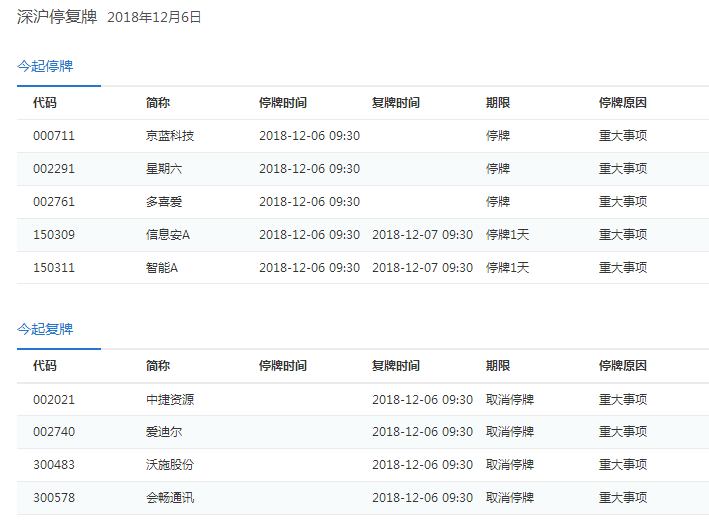Open the 会畅通讯 stock name

(169, 498)
